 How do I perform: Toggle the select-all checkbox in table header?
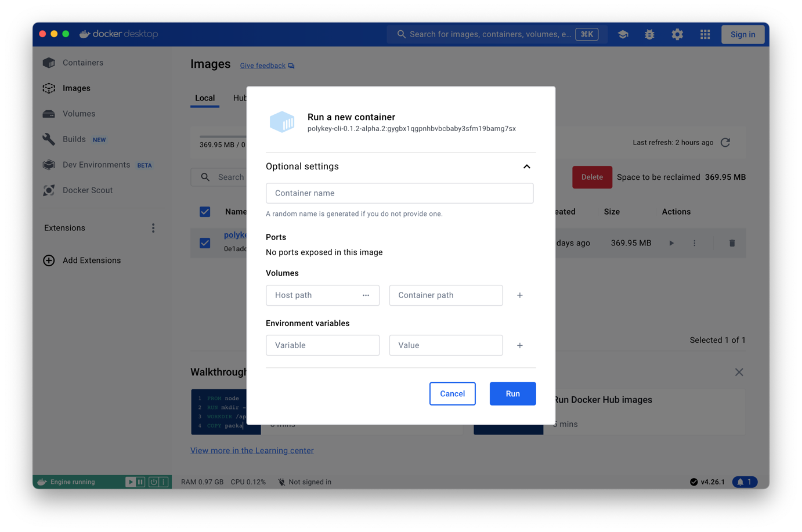click(x=205, y=212)
